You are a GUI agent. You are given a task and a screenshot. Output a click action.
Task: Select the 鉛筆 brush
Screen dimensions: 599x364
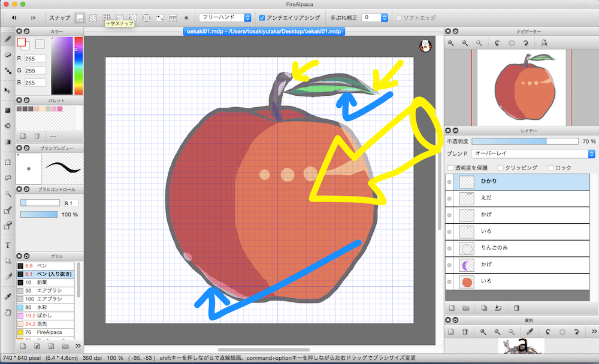pyautogui.click(x=46, y=282)
